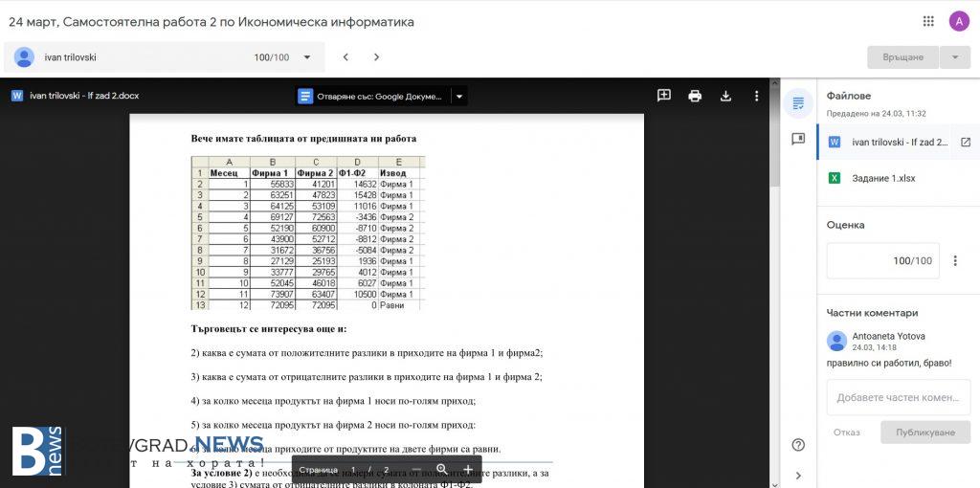Expand the student selector dropdown
This screenshot has width=980, height=488.
coord(307,57)
